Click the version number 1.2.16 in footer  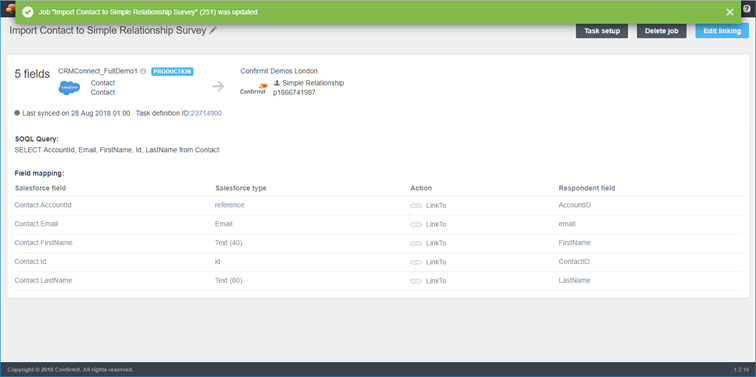click(x=741, y=370)
